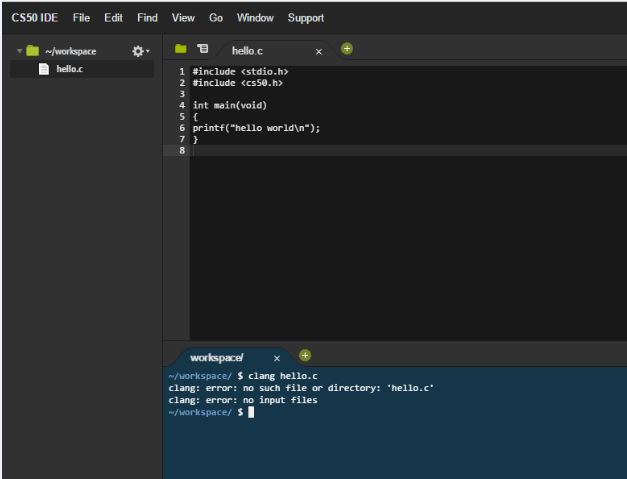The height and width of the screenshot is (479, 627).
Task: Open the View menu
Action: pos(183,18)
